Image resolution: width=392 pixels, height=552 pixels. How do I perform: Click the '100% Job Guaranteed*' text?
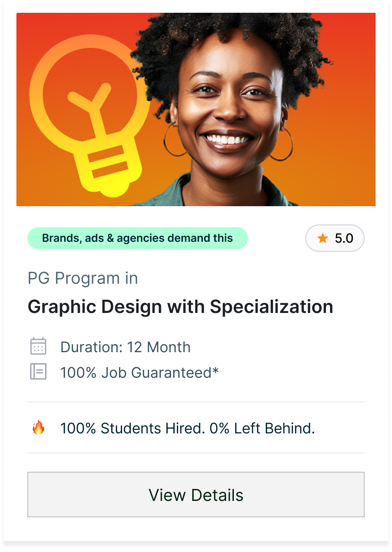coord(139,372)
